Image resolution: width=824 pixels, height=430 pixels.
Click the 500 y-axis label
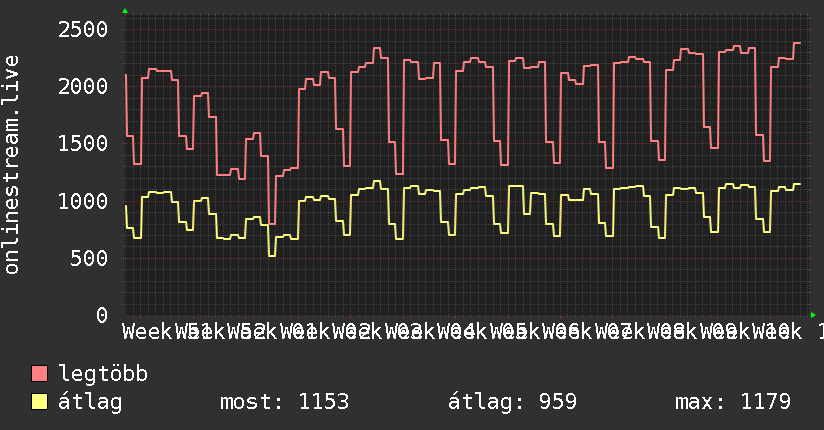89,258
